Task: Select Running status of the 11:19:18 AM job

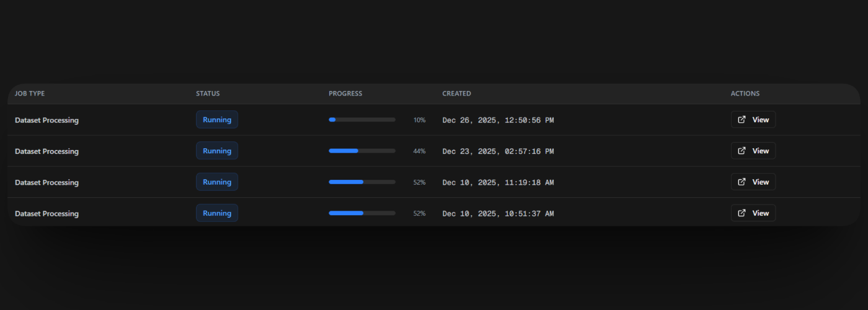Action: [216, 182]
